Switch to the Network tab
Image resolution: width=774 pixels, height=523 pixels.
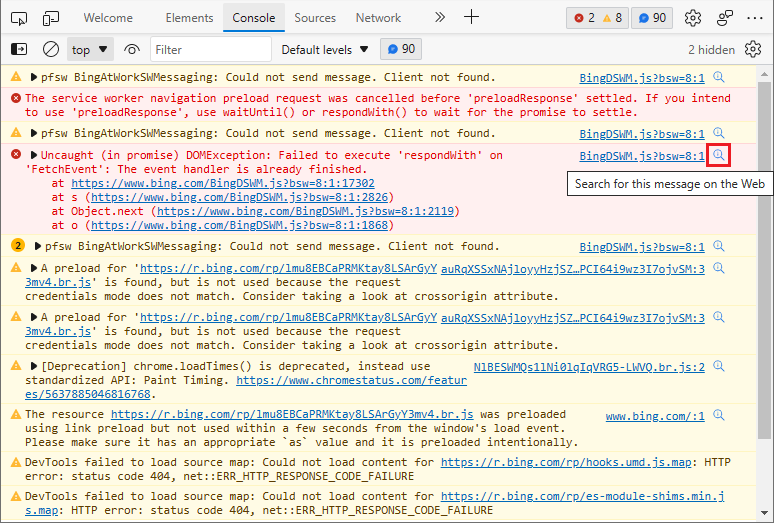tap(378, 18)
